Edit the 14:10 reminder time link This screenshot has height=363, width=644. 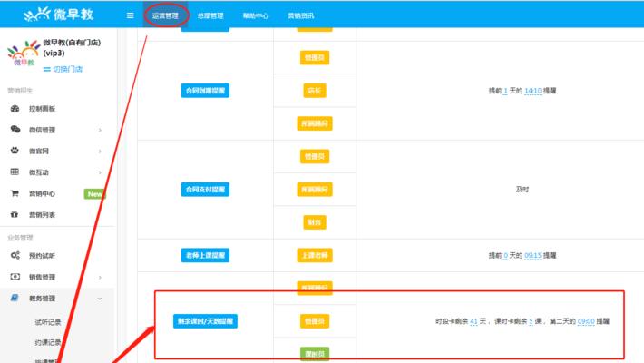click(x=532, y=91)
